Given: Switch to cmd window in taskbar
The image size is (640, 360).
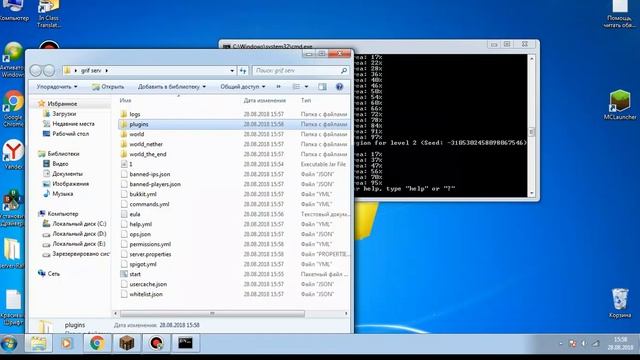Looking at the screenshot, I should coord(185,343).
